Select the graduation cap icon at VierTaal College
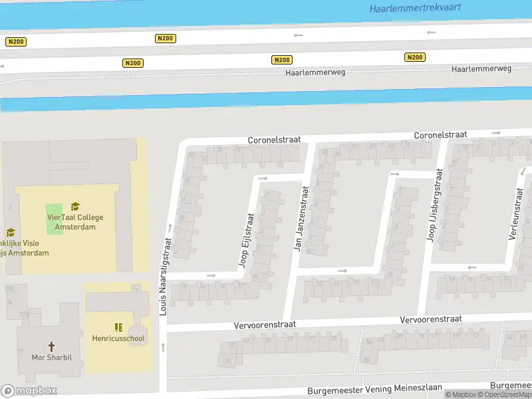This screenshot has width=532, height=399. [x=75, y=205]
